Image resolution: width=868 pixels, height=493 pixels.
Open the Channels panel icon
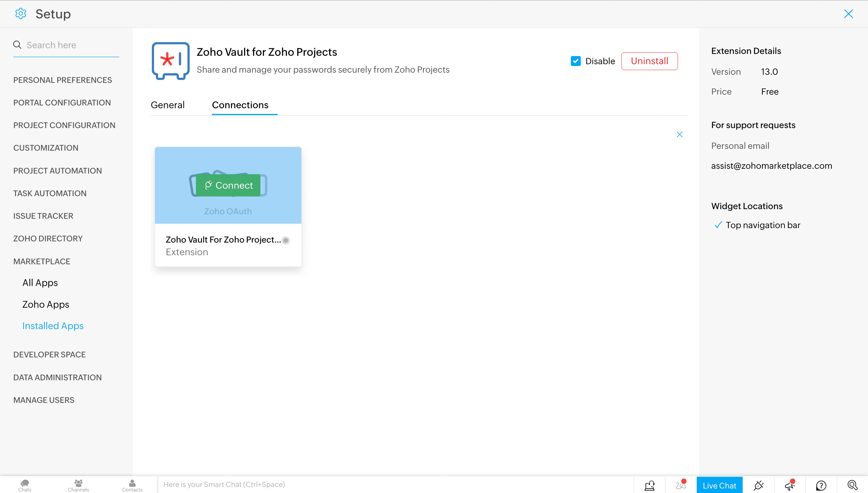point(78,485)
